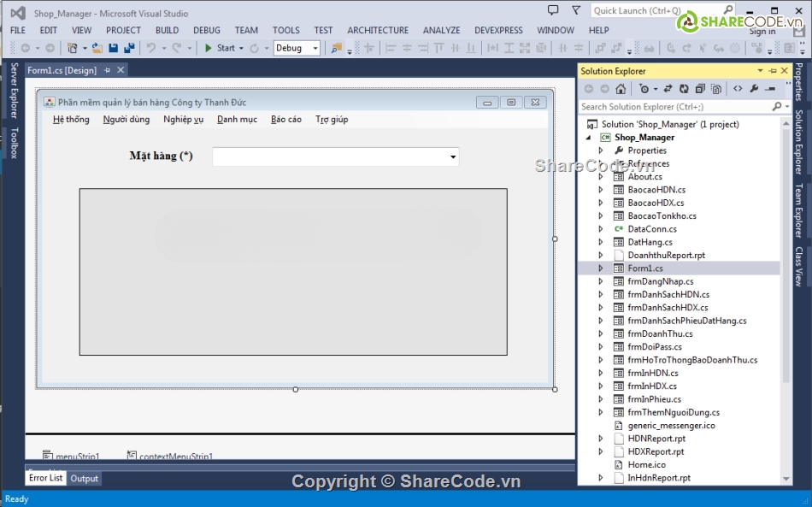Image resolution: width=812 pixels, height=507 pixels.
Task: Open the DEVEXPRESS menu
Action: pyautogui.click(x=498, y=30)
